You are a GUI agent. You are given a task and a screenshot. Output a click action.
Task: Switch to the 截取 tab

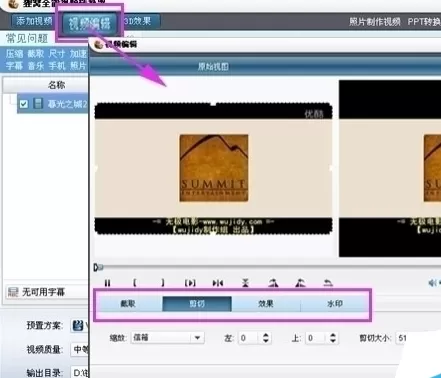tap(128, 304)
